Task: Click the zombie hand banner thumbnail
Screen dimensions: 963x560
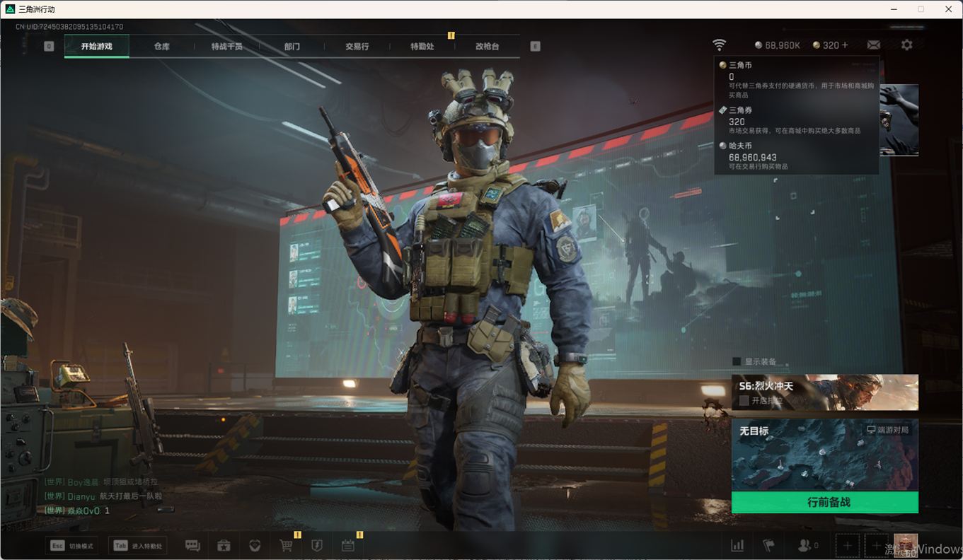Action: 899,120
